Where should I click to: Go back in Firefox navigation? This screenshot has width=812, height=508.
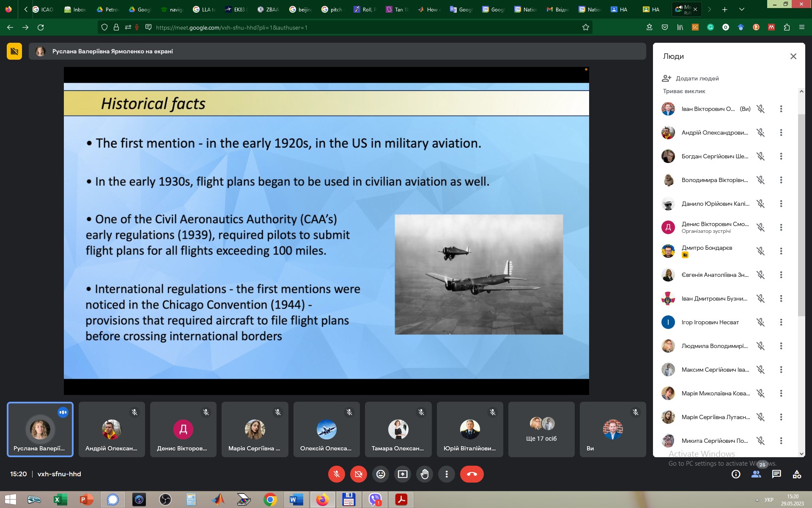point(10,27)
